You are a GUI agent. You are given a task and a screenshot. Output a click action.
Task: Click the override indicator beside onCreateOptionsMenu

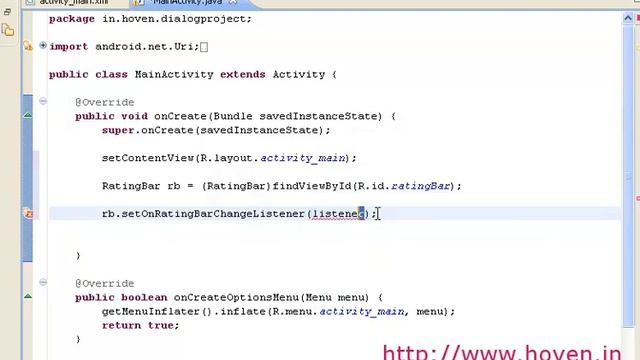pyautogui.click(x=28, y=296)
